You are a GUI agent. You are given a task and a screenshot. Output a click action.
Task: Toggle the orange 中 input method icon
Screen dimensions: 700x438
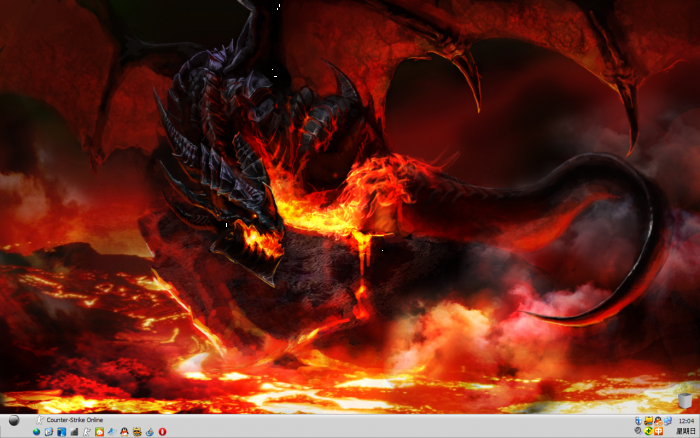[x=658, y=431]
